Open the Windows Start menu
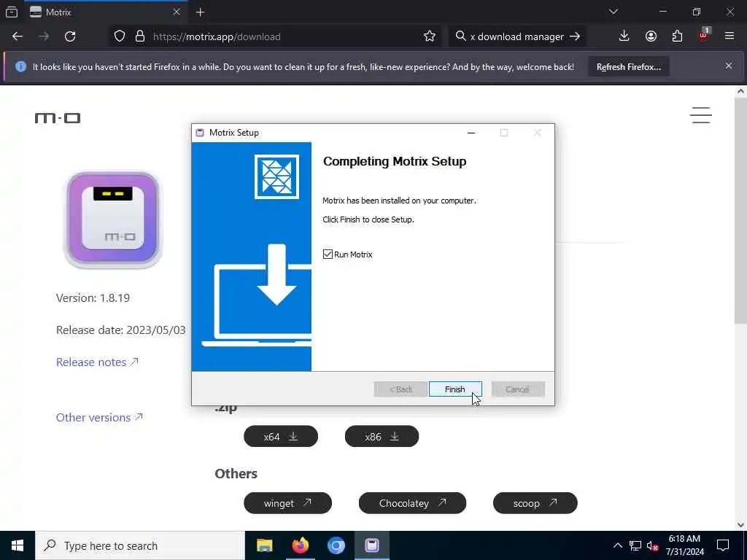Viewport: 747px width, 560px height. 18,545
